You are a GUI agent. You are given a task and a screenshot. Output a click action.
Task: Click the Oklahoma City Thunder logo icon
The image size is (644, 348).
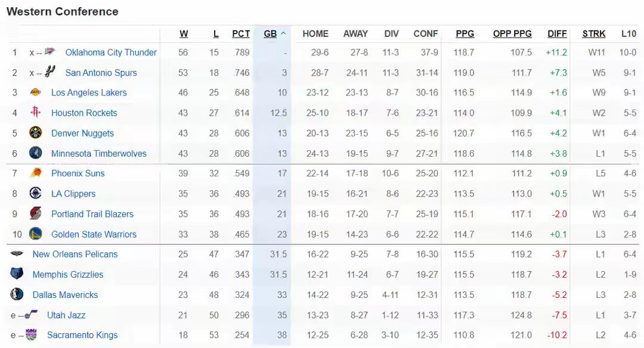50,52
